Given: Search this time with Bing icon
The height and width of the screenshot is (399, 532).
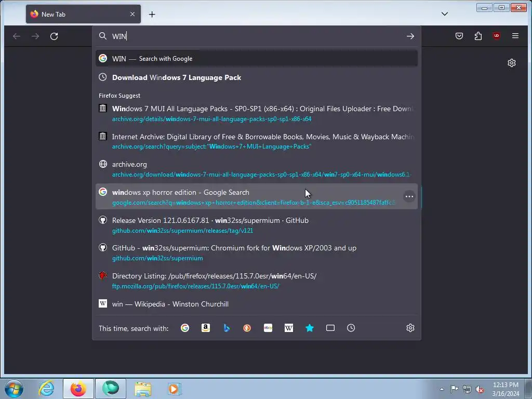Looking at the screenshot, I should [x=227, y=328].
